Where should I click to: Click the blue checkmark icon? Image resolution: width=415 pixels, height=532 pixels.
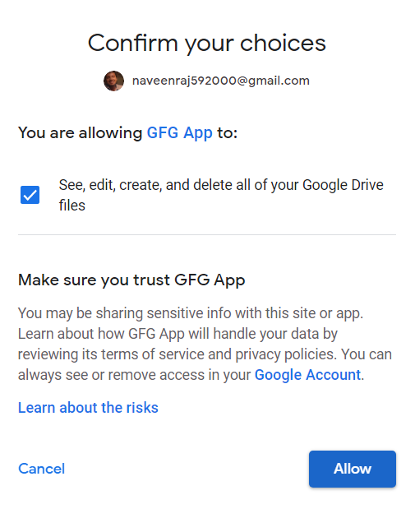point(30,195)
